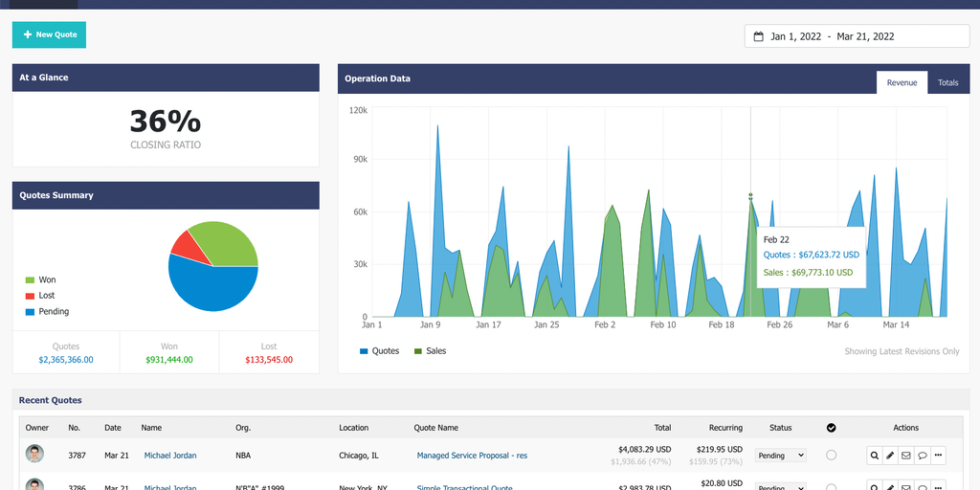Click the pencil edit icon for quote 3787
The image size is (980, 490).
click(x=890, y=456)
